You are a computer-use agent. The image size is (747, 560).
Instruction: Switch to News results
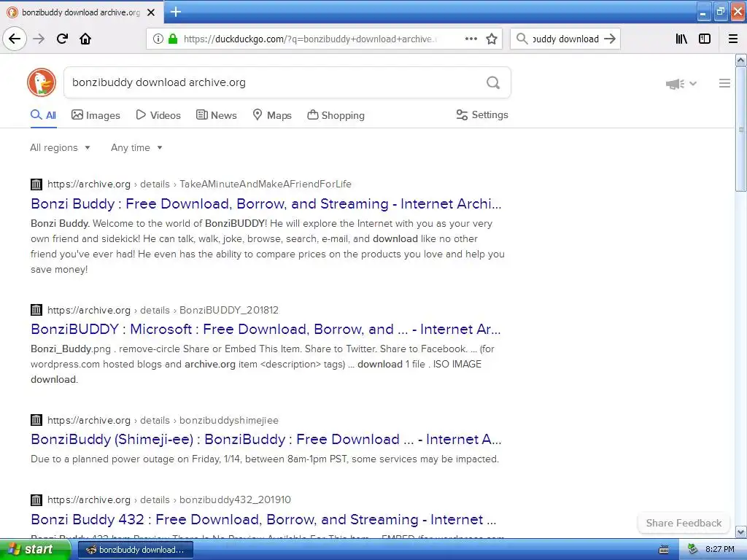[216, 115]
